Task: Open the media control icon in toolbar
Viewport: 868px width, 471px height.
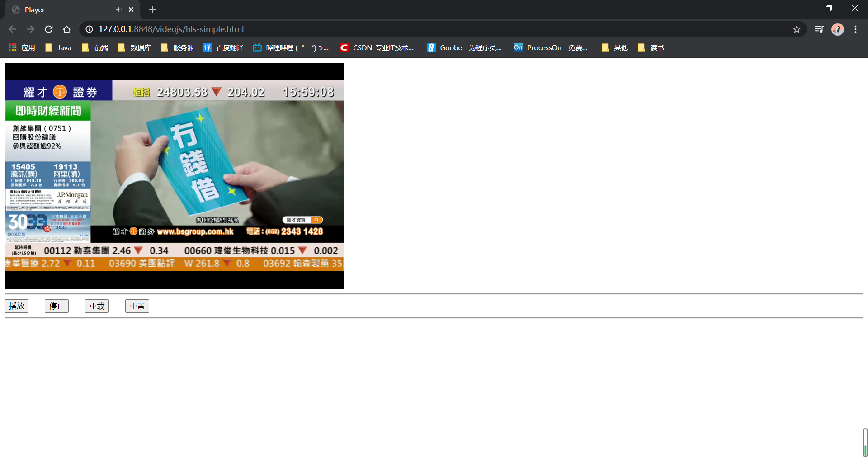Action: [x=819, y=29]
